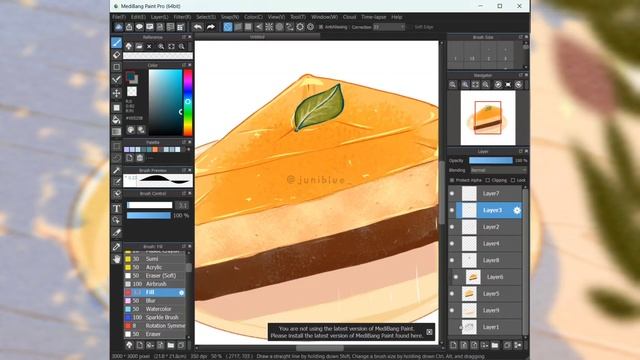The width and height of the screenshot is (640, 360).
Task: Open the Time-lapse menu
Action: (373, 17)
